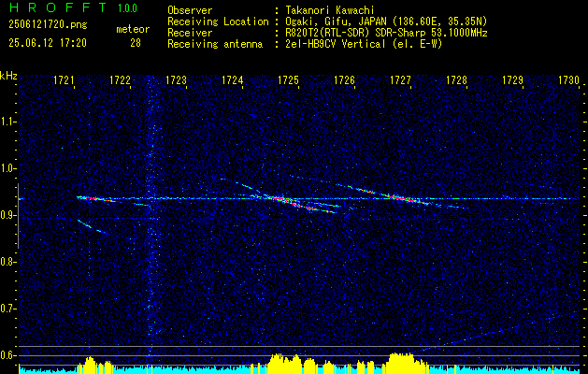Click frequency label 0.9
The image size is (588, 374).
pos(7,215)
